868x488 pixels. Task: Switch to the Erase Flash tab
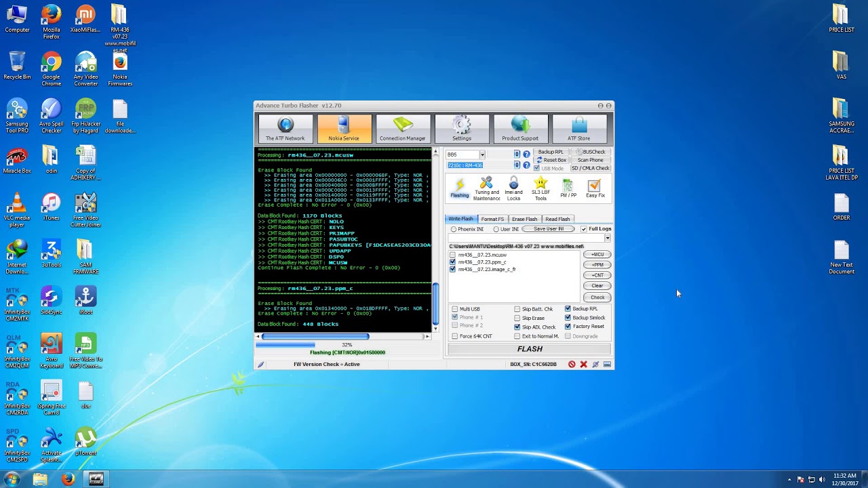(x=524, y=219)
